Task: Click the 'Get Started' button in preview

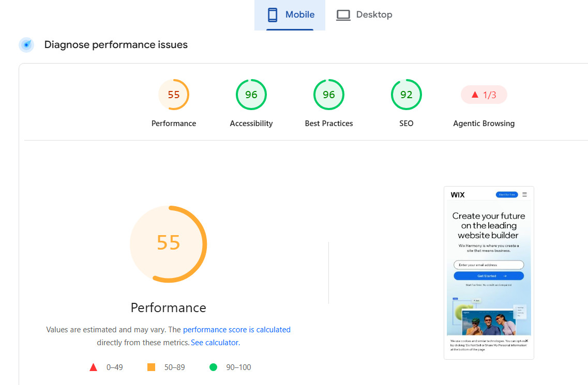Action: [489, 276]
